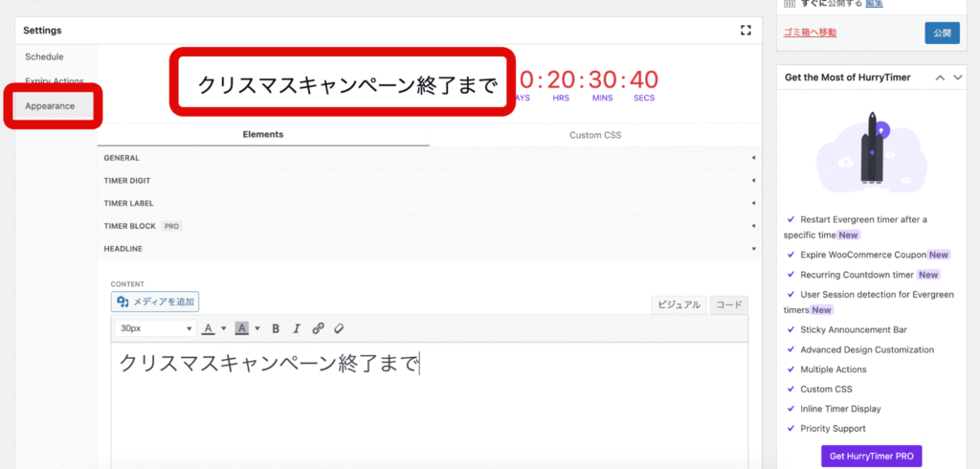Click the 'Expire WooCommerce Coupon' feature text
Viewport: 980px width, 469px height.
pyautogui.click(x=862, y=255)
